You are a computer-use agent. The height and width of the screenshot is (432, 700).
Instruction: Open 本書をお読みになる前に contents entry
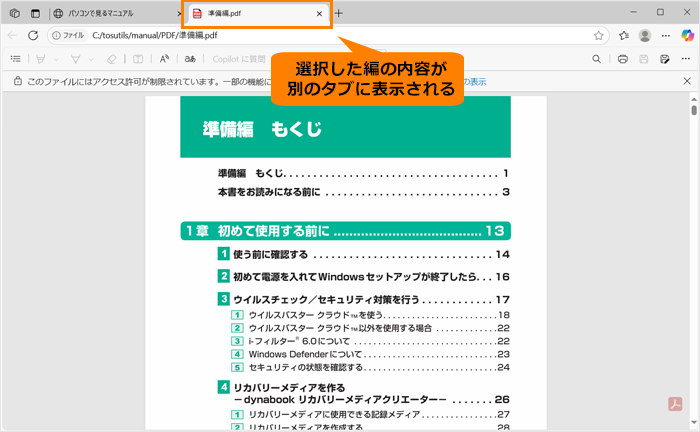tap(363, 192)
